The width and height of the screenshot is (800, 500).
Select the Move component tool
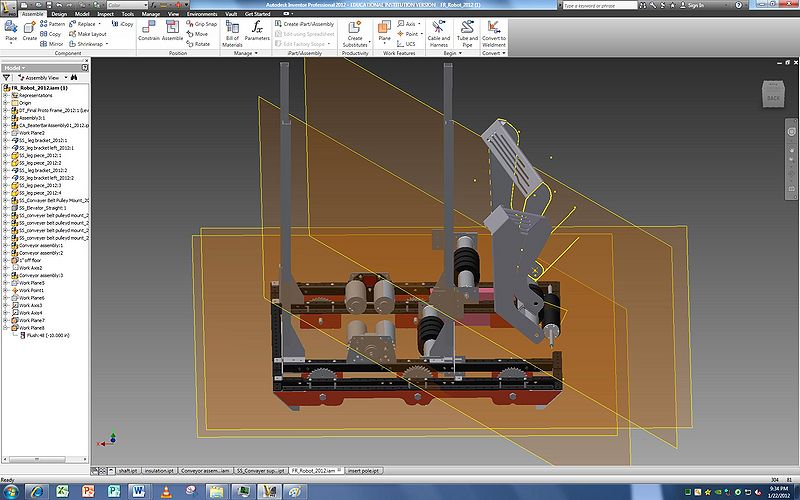tap(197, 34)
